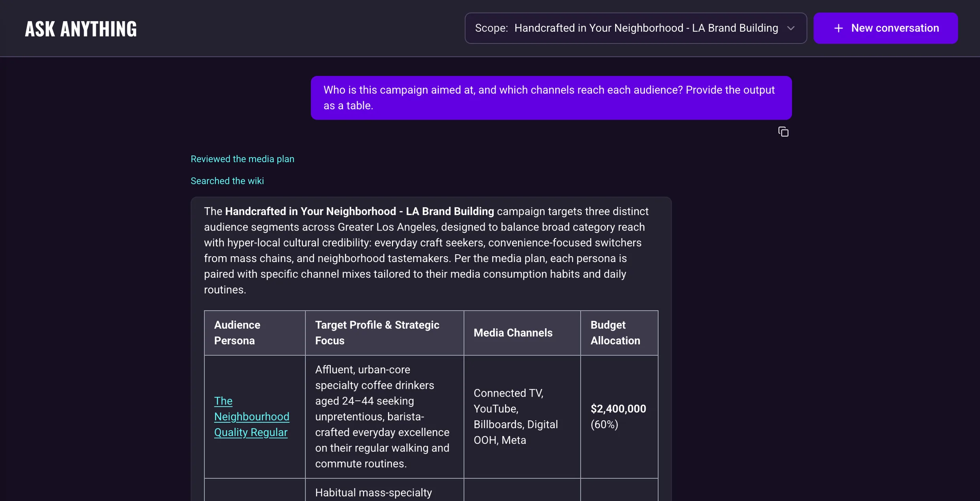Expand the Reviewed the media plan step
980x501 pixels.
[242, 159]
